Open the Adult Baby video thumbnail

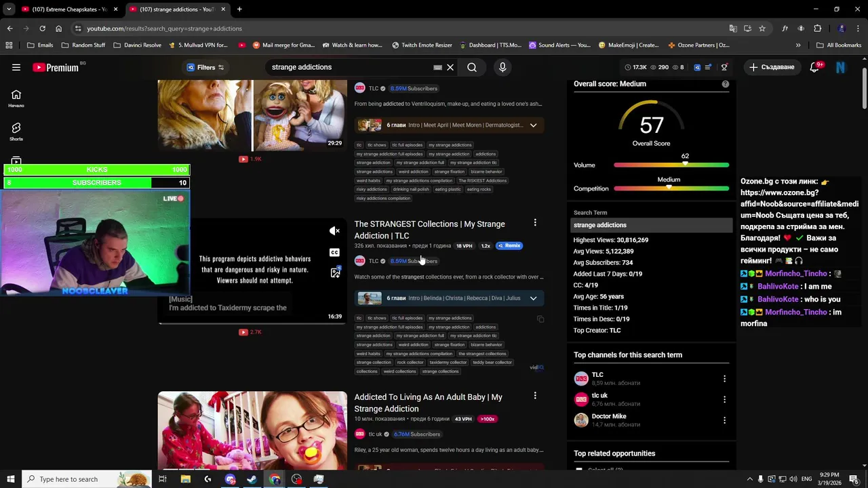coord(252,430)
